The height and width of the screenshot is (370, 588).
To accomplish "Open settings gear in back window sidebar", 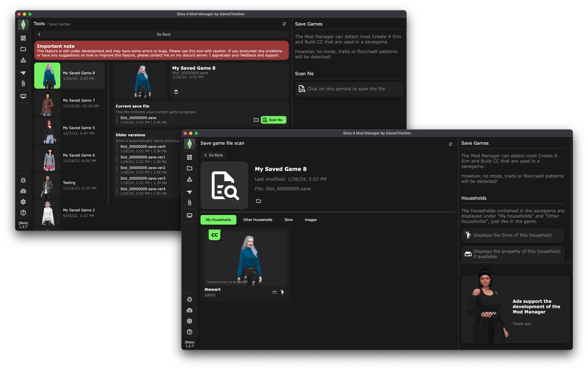I will (x=23, y=202).
